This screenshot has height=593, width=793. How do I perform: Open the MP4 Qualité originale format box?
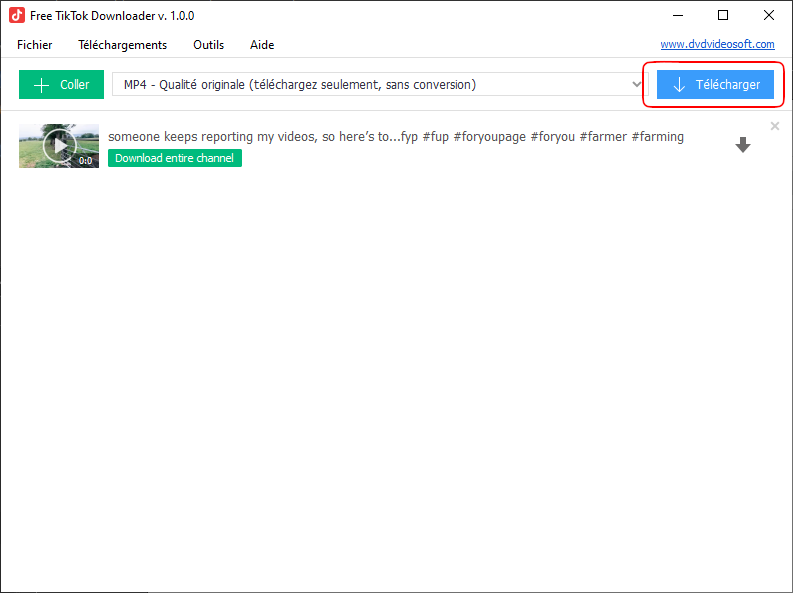pyautogui.click(x=370, y=85)
